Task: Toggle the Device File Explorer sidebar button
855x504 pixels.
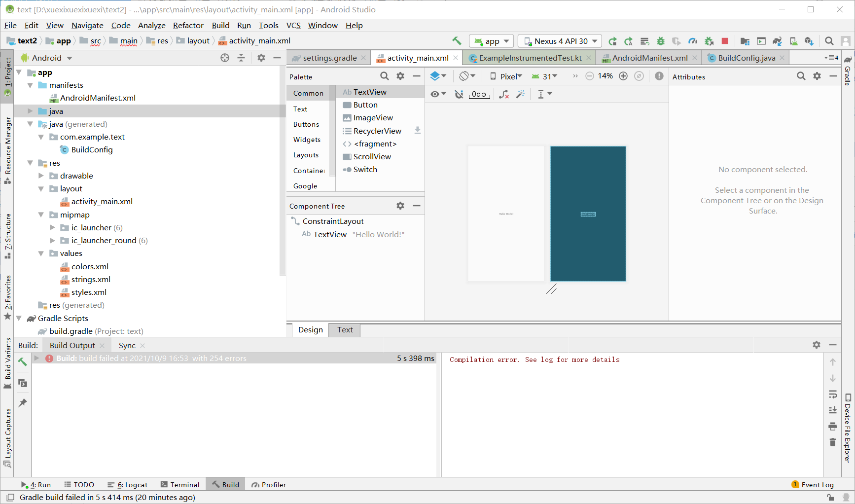Action: click(x=848, y=428)
